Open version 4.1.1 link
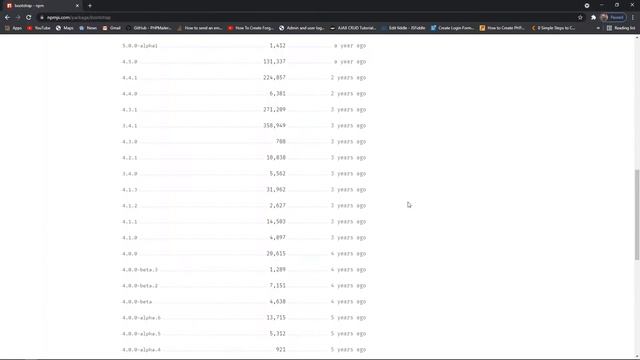 130,222
